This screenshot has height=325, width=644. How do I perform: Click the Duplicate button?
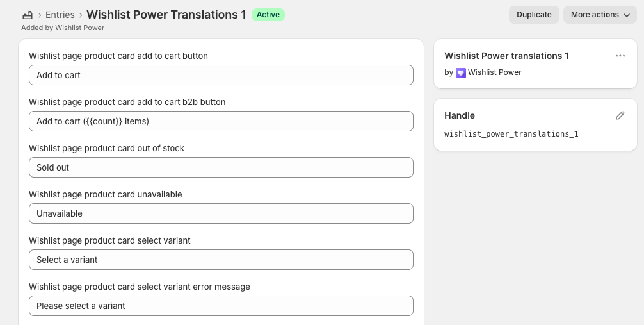(534, 15)
